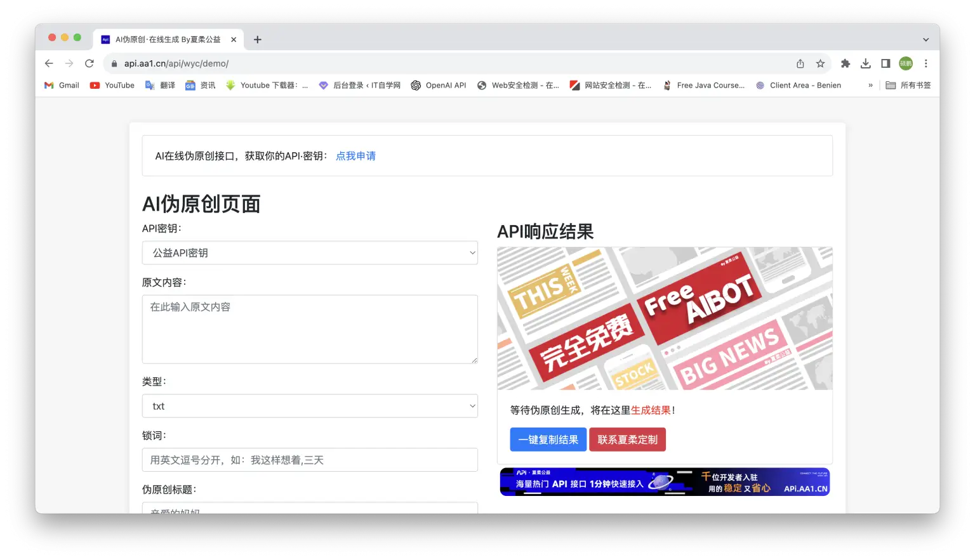Open the API密钥 dropdown
Image resolution: width=975 pixels, height=560 pixels.
pos(310,252)
